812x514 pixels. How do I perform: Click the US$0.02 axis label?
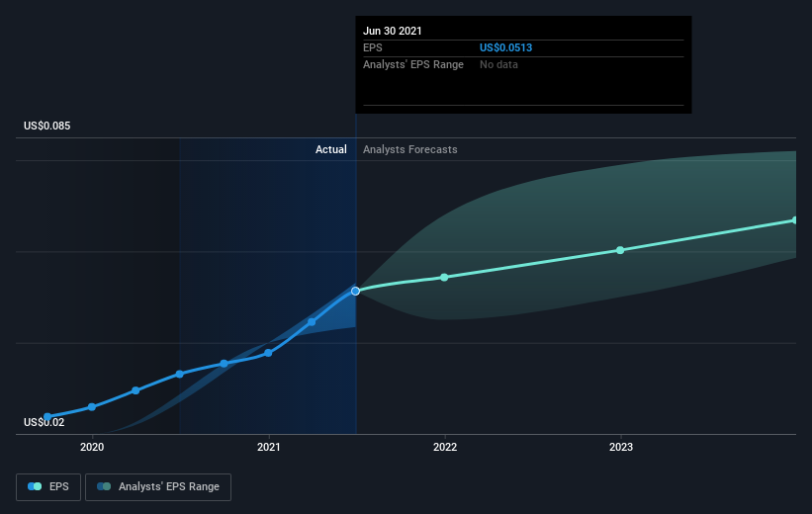pyautogui.click(x=45, y=422)
